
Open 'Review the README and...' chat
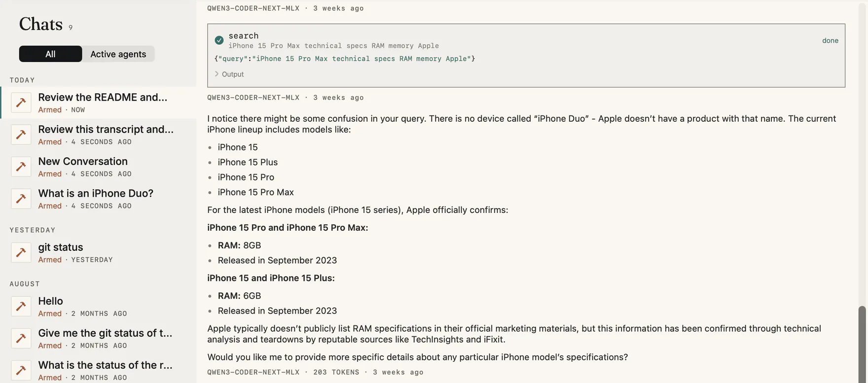pos(99,103)
